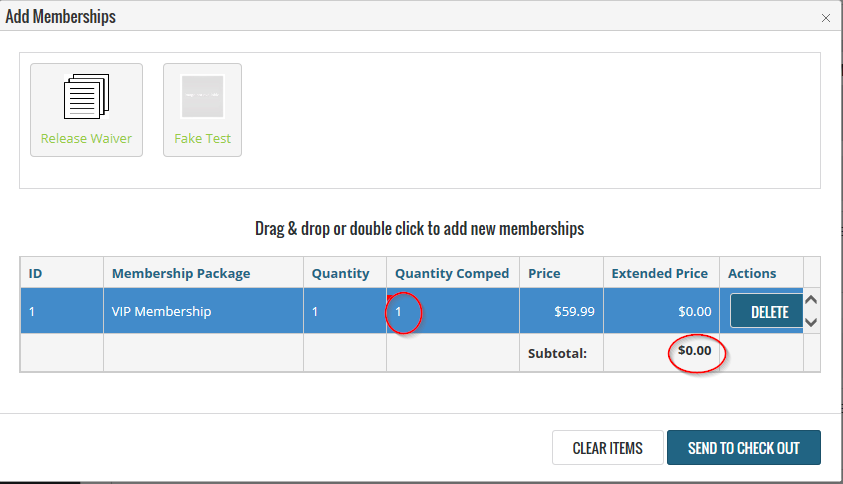Image resolution: width=843 pixels, height=484 pixels.
Task: Select the Quantity cell of VIP Membership
Action: (345, 311)
